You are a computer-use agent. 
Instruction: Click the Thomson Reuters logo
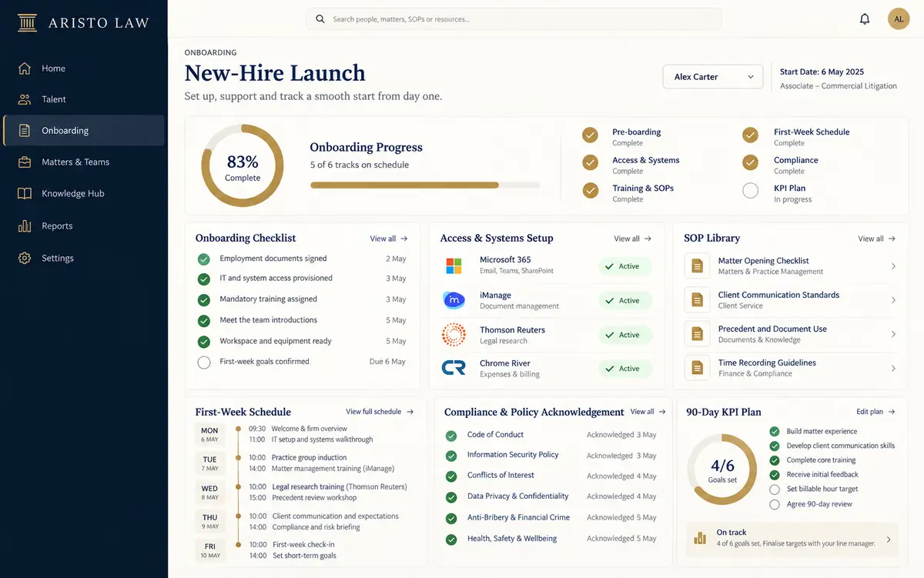454,335
